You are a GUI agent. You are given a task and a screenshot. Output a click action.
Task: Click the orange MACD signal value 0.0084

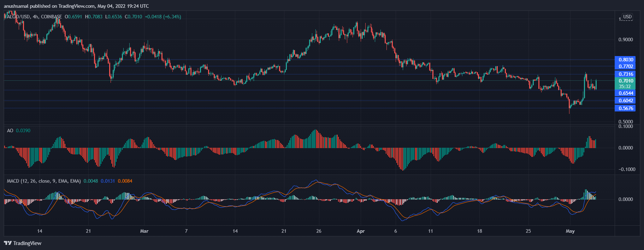coord(125,181)
